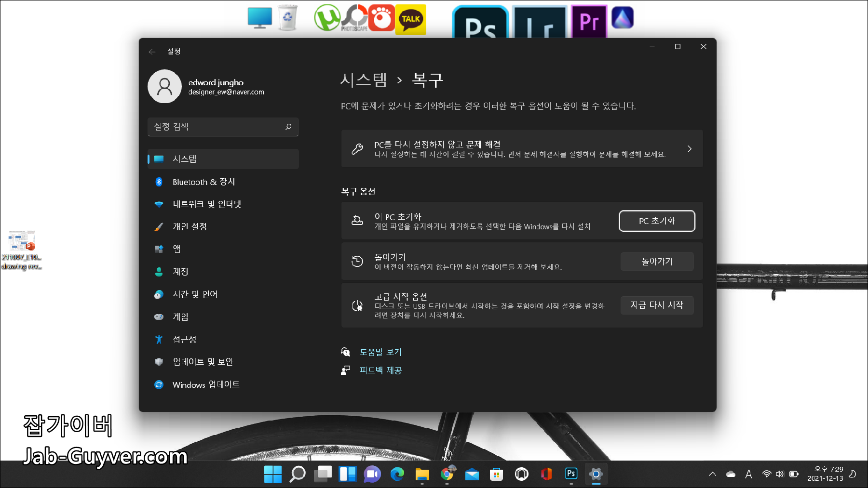Click the advanced startup icon beside 고급 시작 옵션
Screen dimensions: 868x488
pos(357,305)
